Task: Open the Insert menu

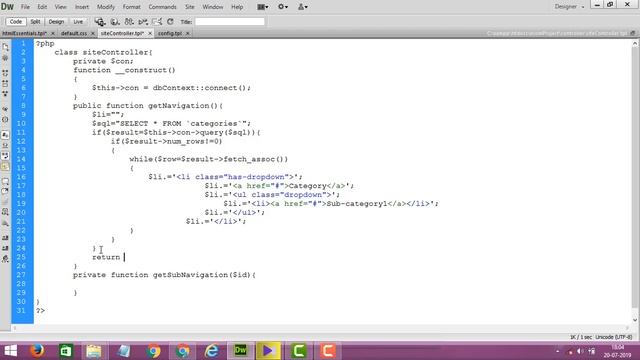Action: (x=82, y=7)
